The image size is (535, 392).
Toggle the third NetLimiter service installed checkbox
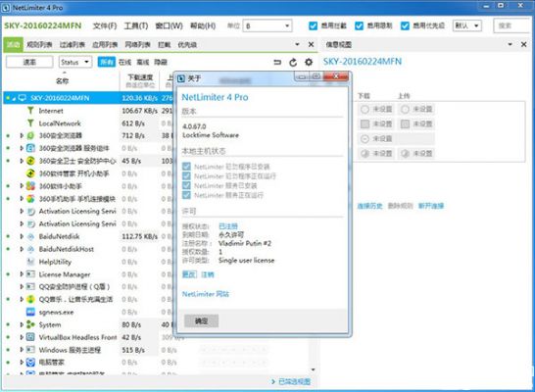click(x=186, y=185)
